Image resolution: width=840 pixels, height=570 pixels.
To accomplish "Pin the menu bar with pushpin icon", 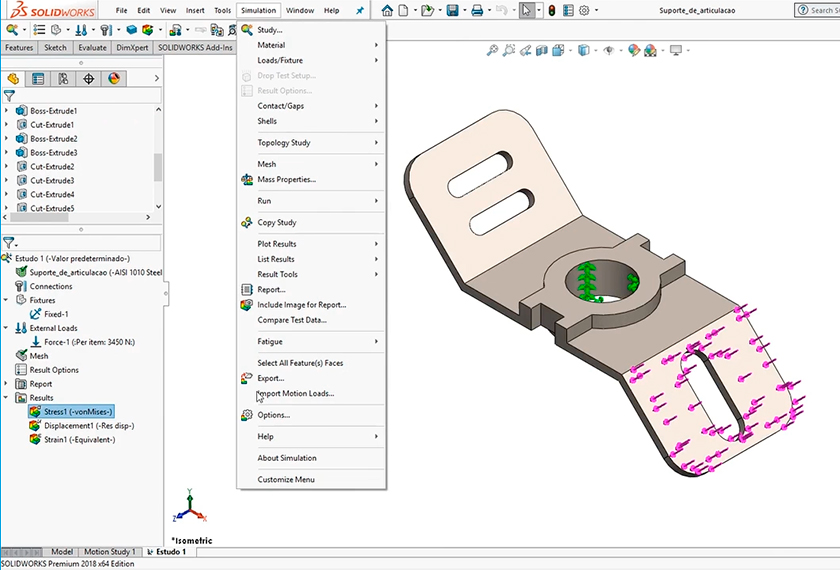I will [x=360, y=10].
